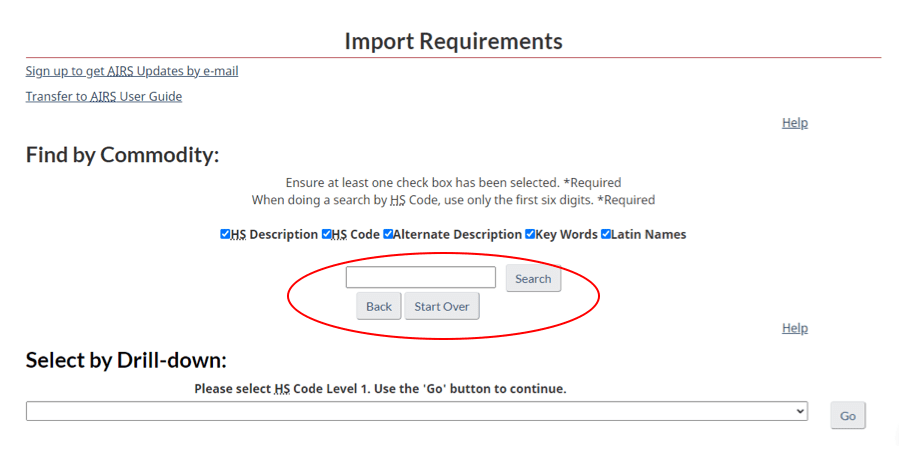Click the Back button
This screenshot has height=457, width=903.
click(378, 306)
